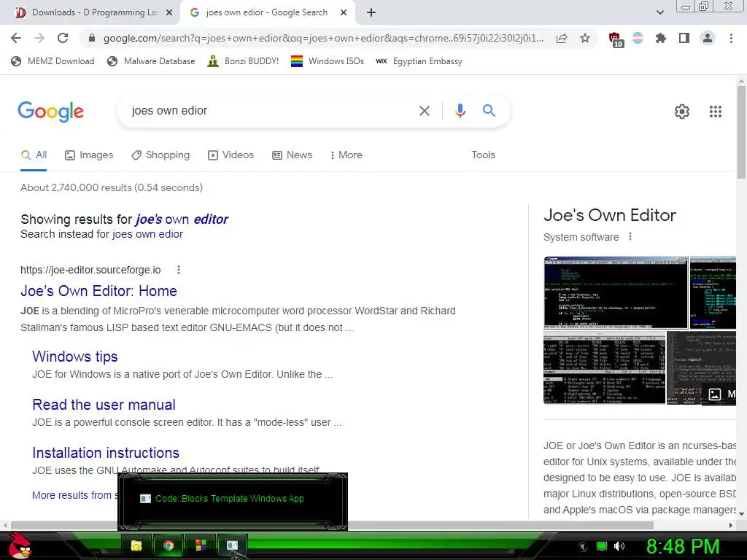Switch to Shopping results
The height and width of the screenshot is (560, 747).
pos(160,155)
